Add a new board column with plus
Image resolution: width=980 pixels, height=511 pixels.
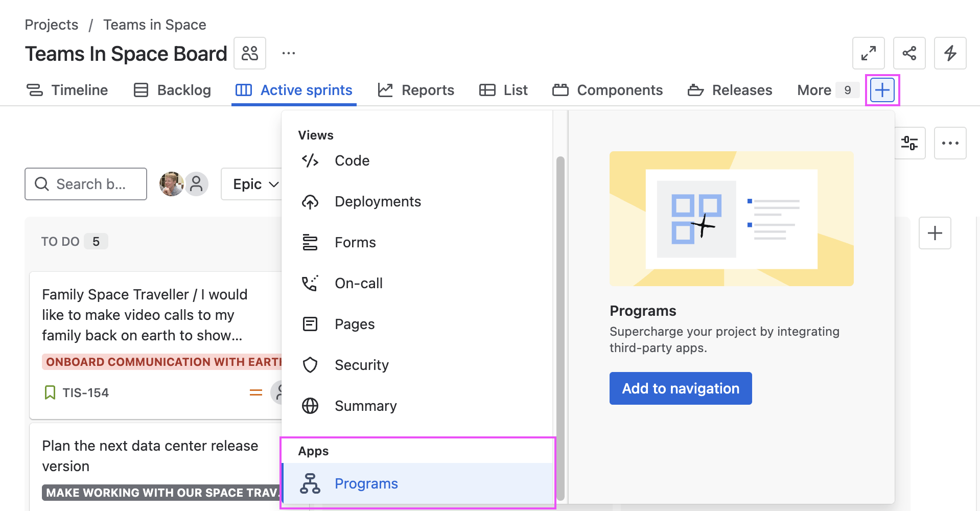click(x=935, y=233)
